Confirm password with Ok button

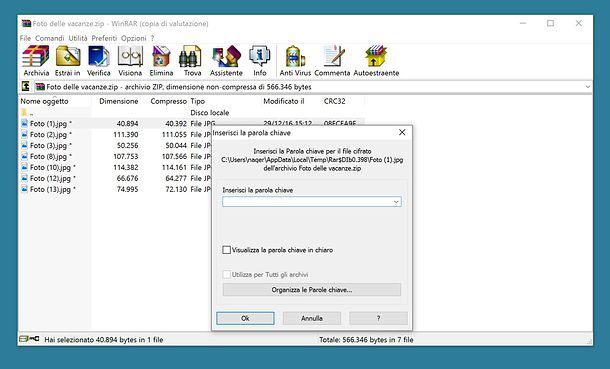(x=245, y=318)
